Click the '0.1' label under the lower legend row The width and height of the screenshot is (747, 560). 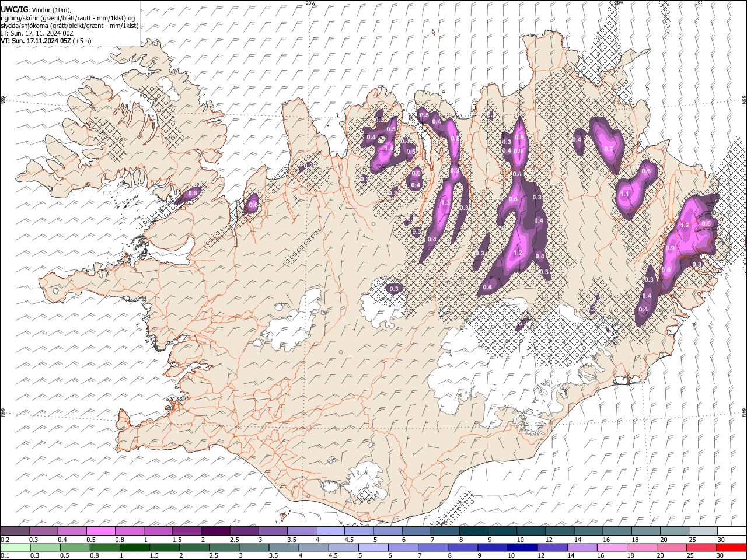(4, 555)
